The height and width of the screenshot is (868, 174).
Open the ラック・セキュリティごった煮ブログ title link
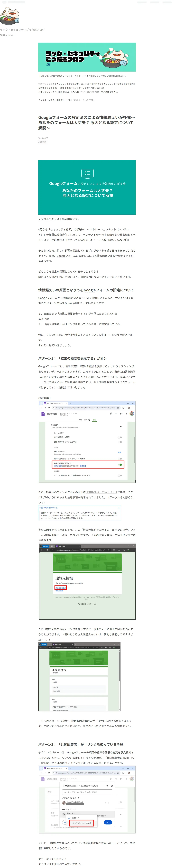22,30
